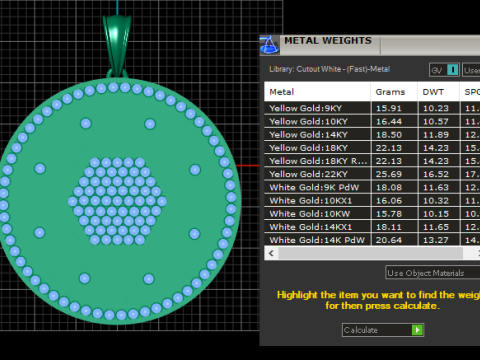Select the White Gold:10KX1 row
Screen dimensions: 480x360
click(372, 200)
